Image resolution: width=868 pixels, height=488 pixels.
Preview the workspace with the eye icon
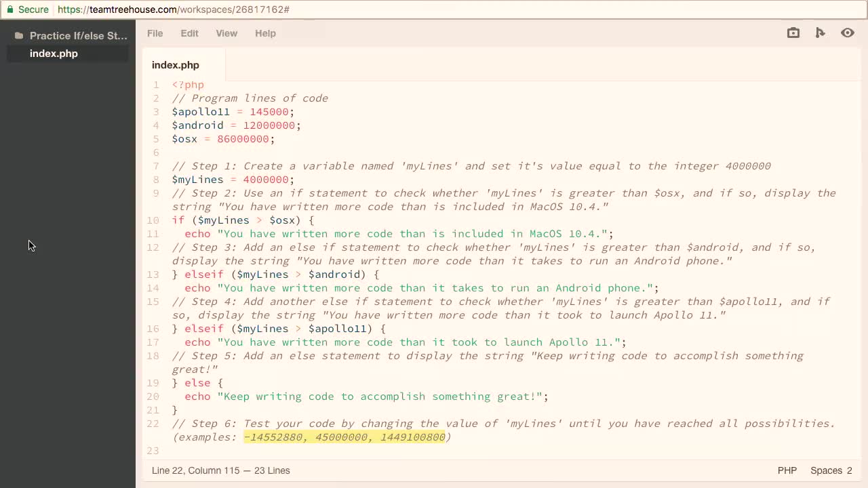(848, 33)
